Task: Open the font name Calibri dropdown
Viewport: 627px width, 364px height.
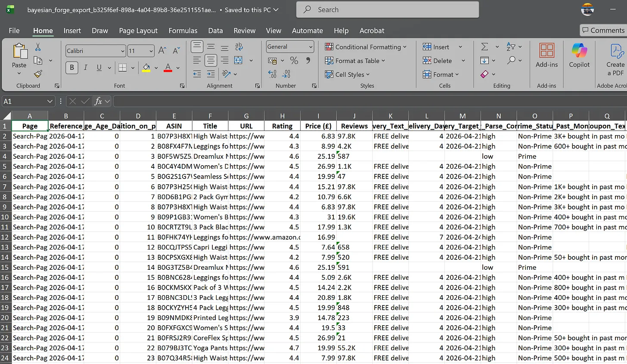Action: [x=123, y=51]
